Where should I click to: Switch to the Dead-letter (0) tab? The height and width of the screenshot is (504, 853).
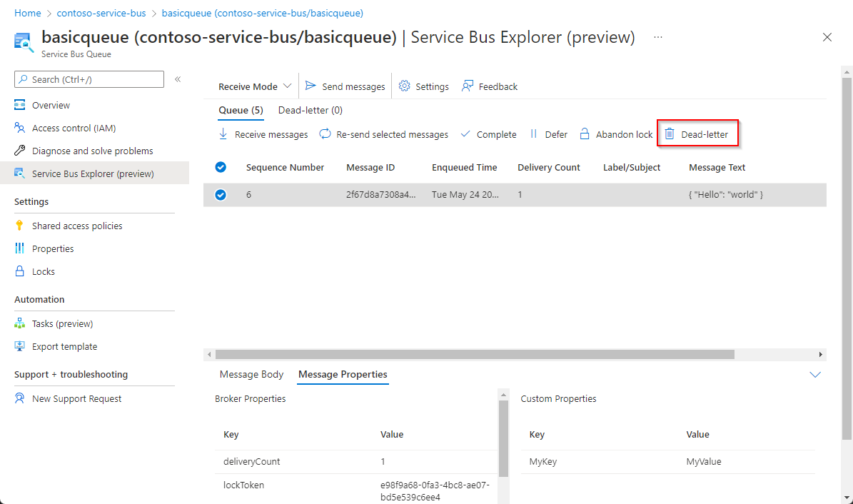(310, 111)
